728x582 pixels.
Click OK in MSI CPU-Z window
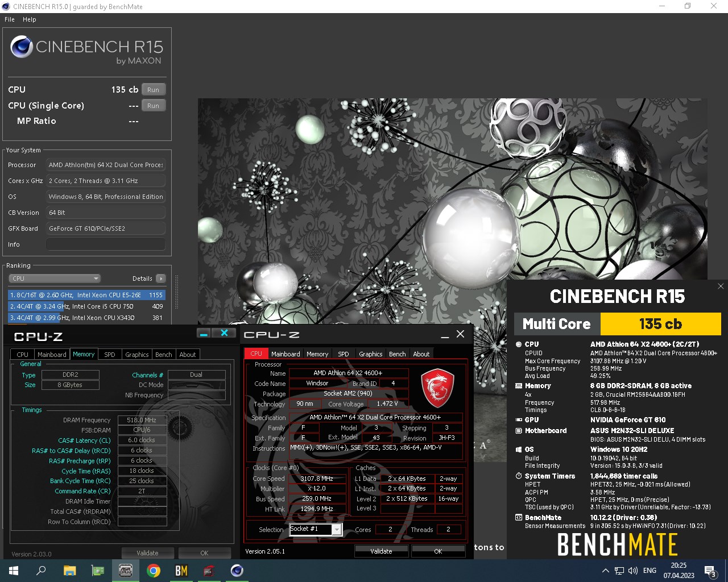point(438,551)
